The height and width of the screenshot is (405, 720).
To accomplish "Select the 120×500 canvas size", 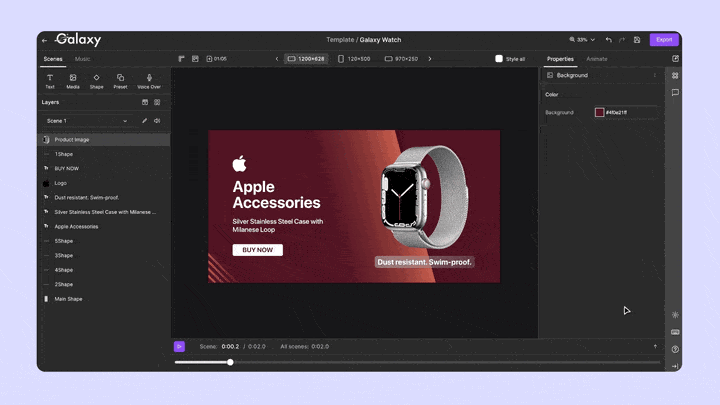I will (354, 59).
